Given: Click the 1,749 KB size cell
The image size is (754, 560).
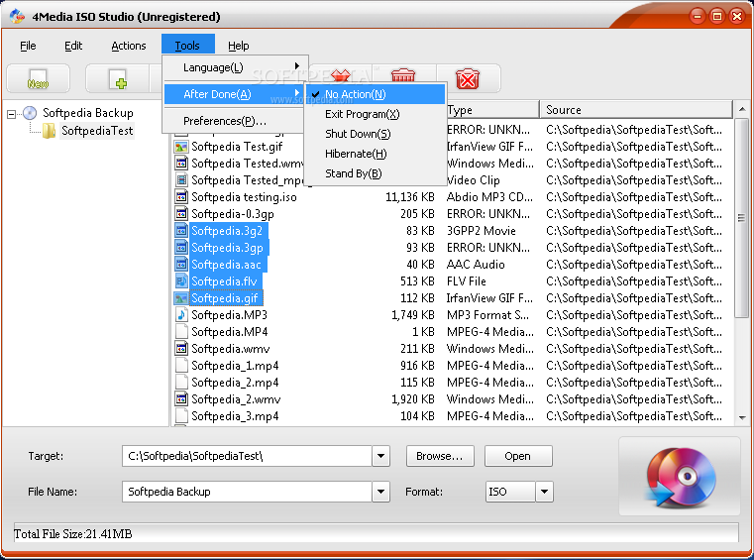Looking at the screenshot, I should (413, 315).
